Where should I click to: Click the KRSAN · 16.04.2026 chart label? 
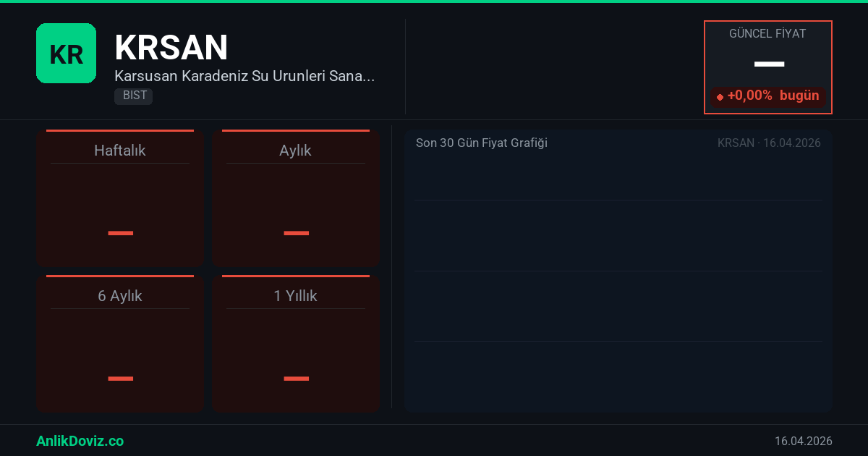pyautogui.click(x=769, y=143)
